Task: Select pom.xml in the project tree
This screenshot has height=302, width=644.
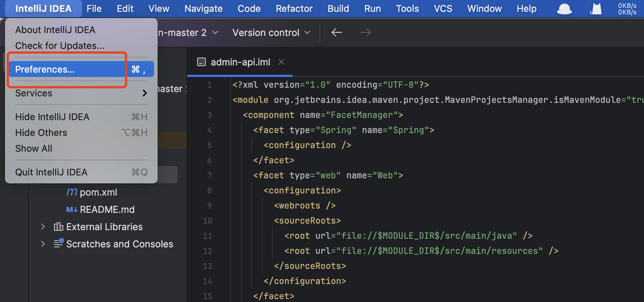Action: 99,192
